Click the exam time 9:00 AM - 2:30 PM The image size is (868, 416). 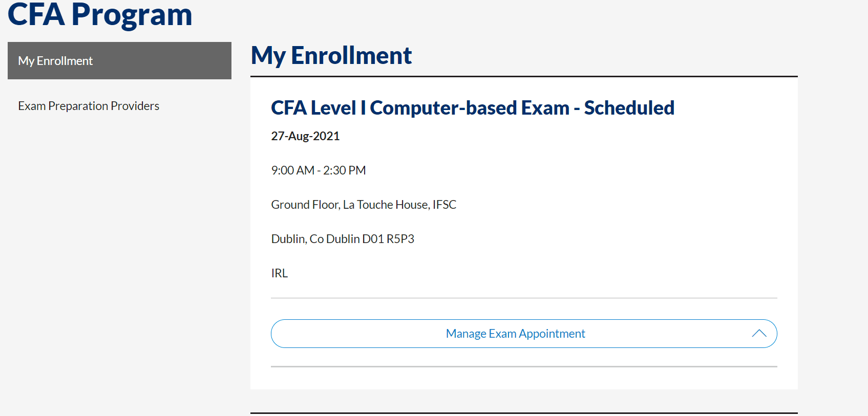coord(318,170)
